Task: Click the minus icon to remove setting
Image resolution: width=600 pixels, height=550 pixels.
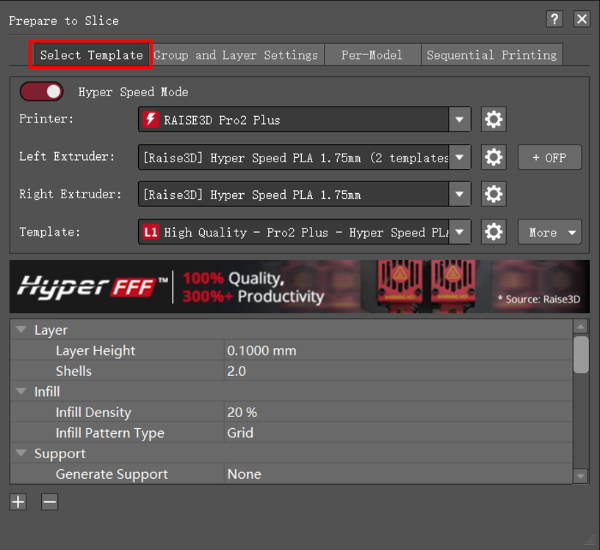Action: tap(49, 502)
